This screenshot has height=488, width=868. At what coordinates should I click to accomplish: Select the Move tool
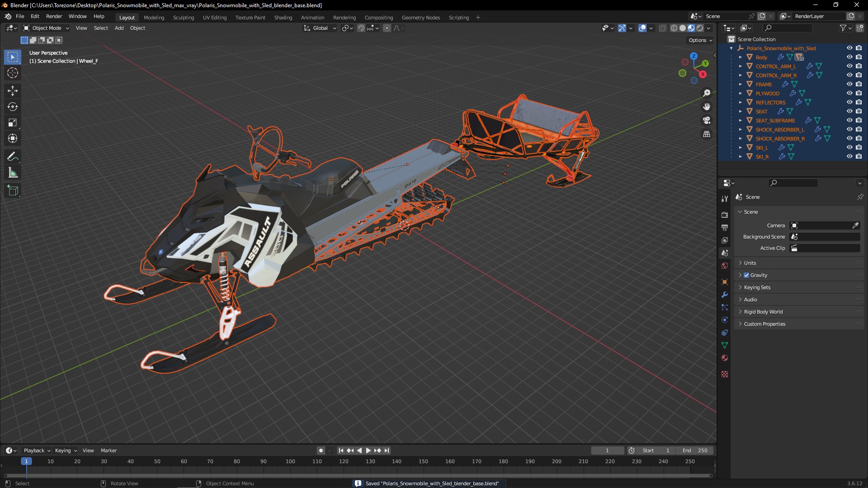coord(13,91)
